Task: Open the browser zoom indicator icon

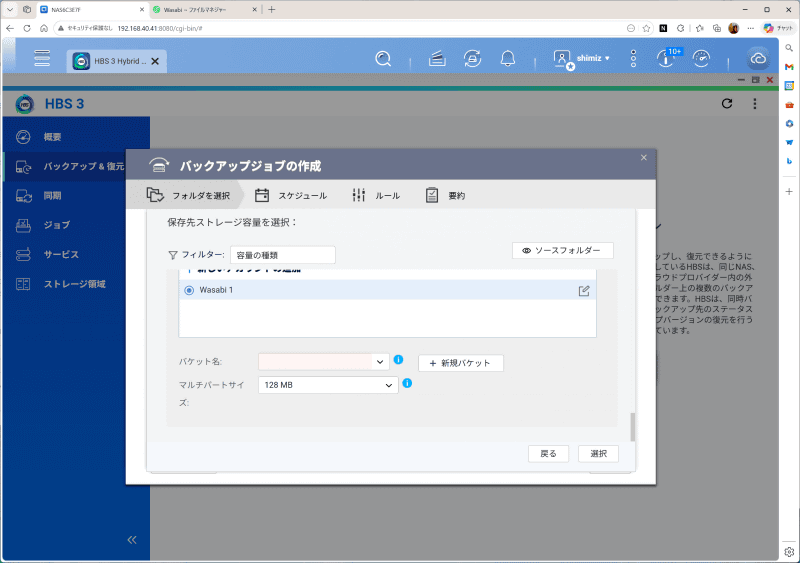Action: (x=631, y=28)
